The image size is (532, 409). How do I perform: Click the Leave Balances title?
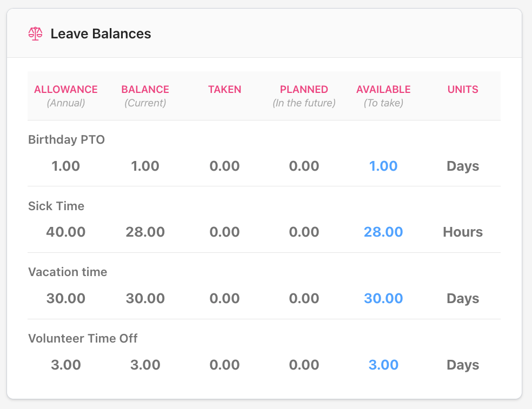pyautogui.click(x=101, y=34)
